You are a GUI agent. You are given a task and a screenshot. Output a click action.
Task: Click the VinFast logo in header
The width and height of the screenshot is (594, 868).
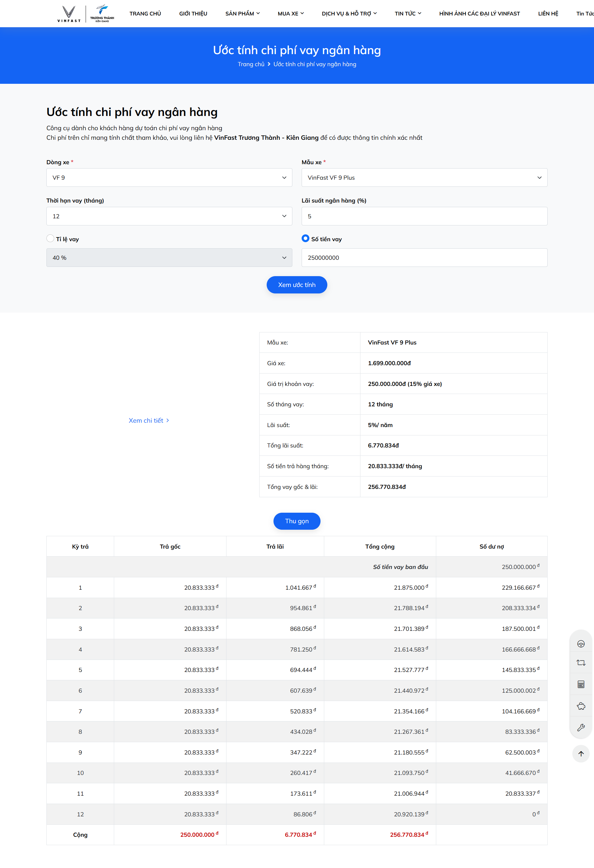[69, 14]
